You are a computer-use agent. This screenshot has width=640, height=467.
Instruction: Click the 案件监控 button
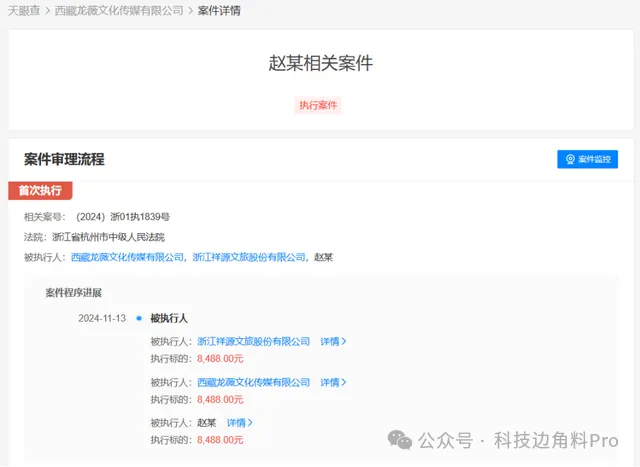click(x=587, y=159)
